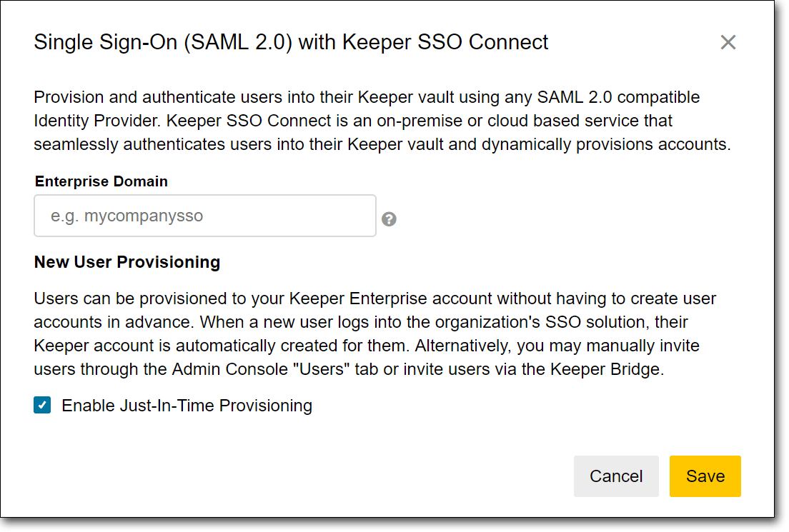This screenshot has height=532, width=789.
Task: Click the line Keeper account is automatically created
Action: 367,346
